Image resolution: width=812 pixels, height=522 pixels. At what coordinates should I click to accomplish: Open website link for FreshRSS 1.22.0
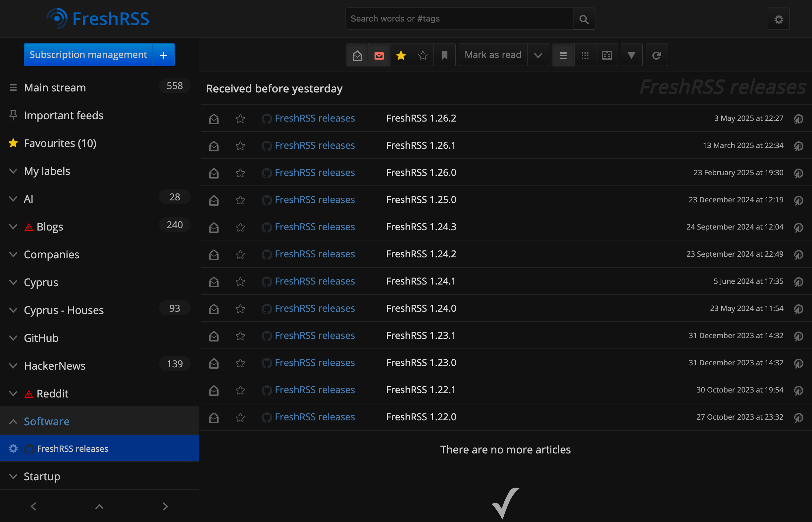[x=798, y=417]
